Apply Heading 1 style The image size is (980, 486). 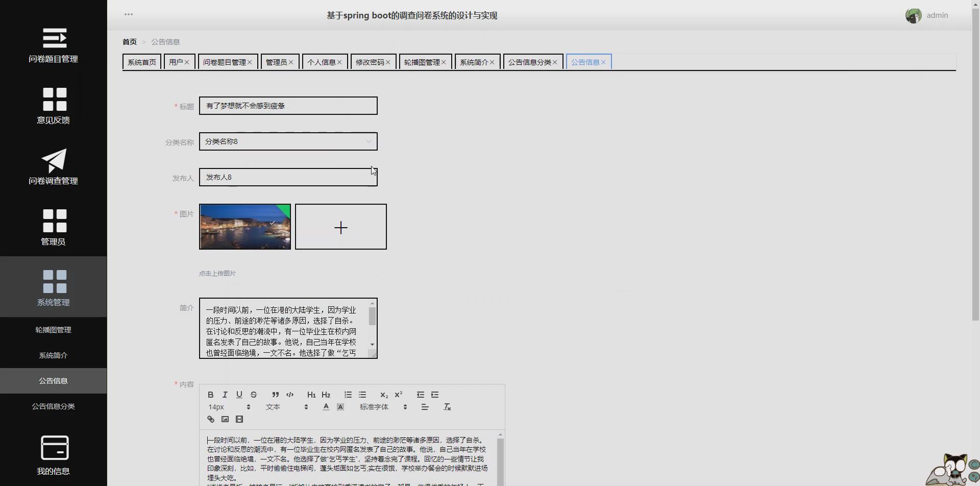click(x=311, y=394)
